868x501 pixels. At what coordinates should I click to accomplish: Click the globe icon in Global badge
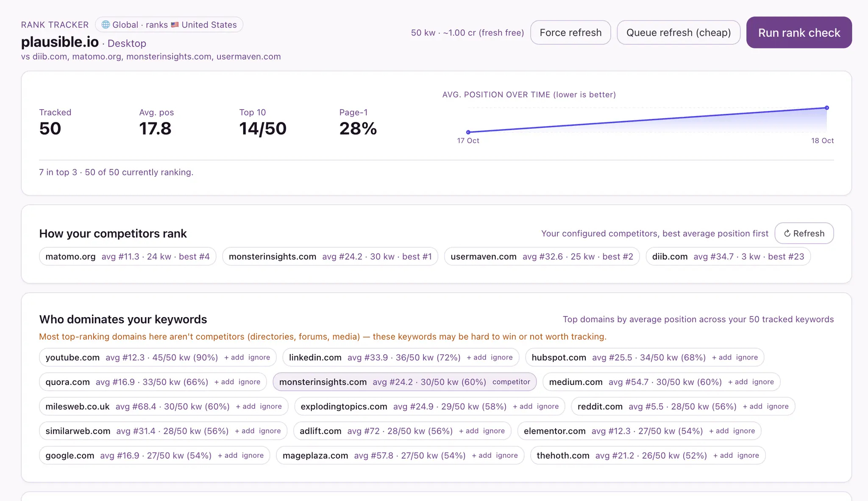[x=106, y=25]
